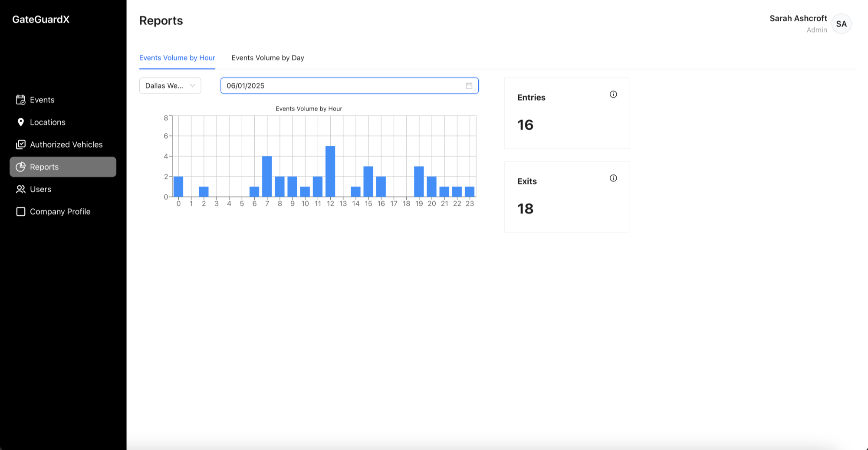
Task: Click the Entries count card
Action: [566, 113]
